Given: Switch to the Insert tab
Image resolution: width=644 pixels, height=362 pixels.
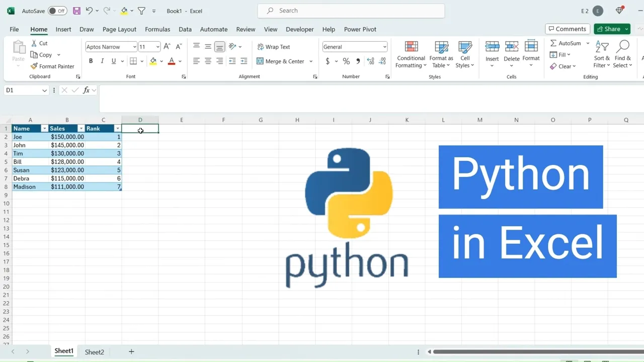Looking at the screenshot, I should 63,29.
